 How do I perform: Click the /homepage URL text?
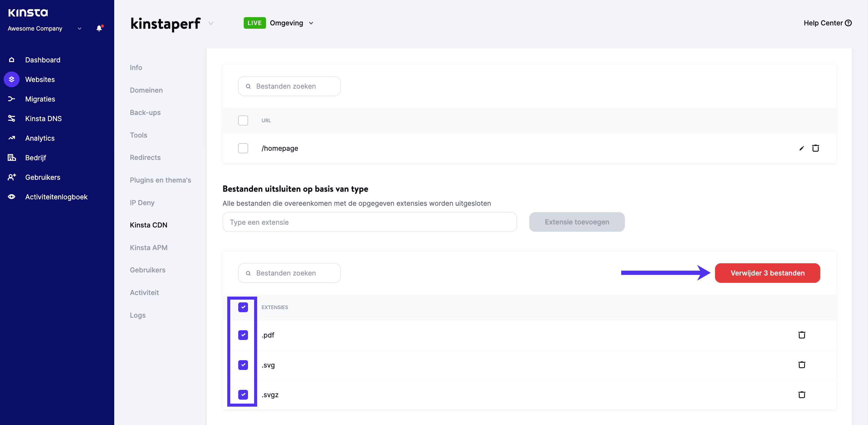(280, 148)
